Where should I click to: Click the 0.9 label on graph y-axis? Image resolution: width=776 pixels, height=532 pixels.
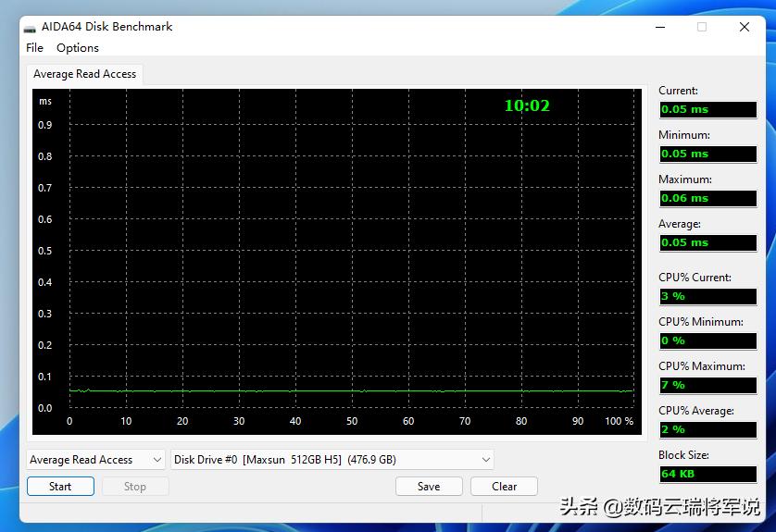pos(45,125)
